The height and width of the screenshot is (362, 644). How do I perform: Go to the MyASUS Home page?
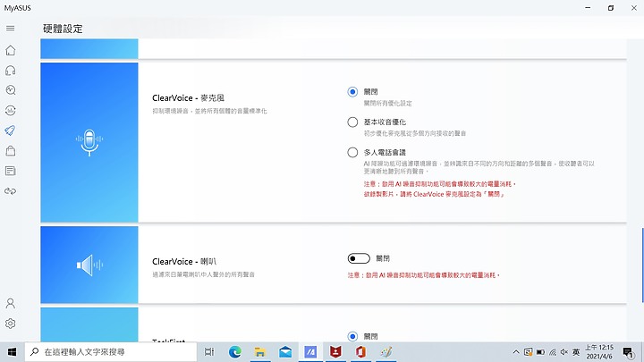(x=10, y=50)
